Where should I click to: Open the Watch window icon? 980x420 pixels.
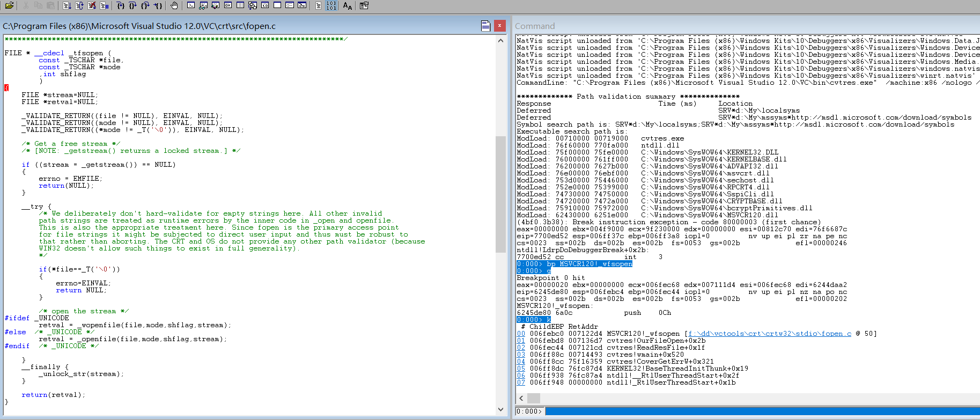(x=203, y=5)
